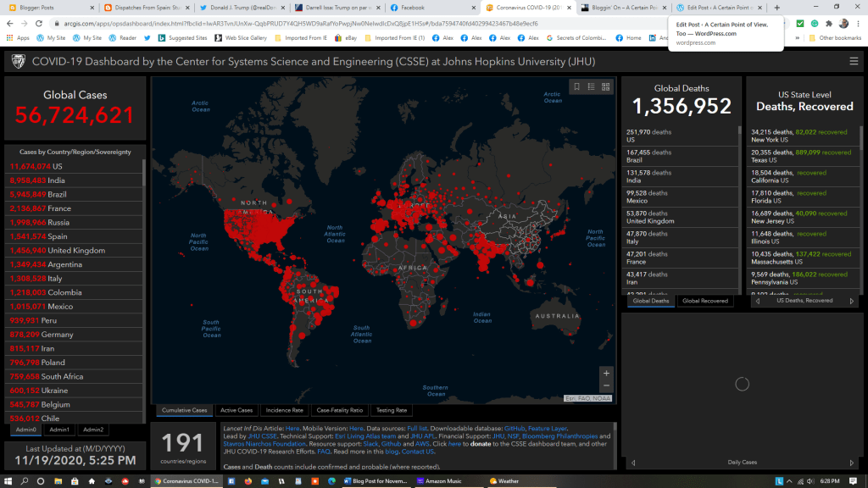868x488 pixels.
Task: Open the Weather app in taskbar
Action: [507, 480]
